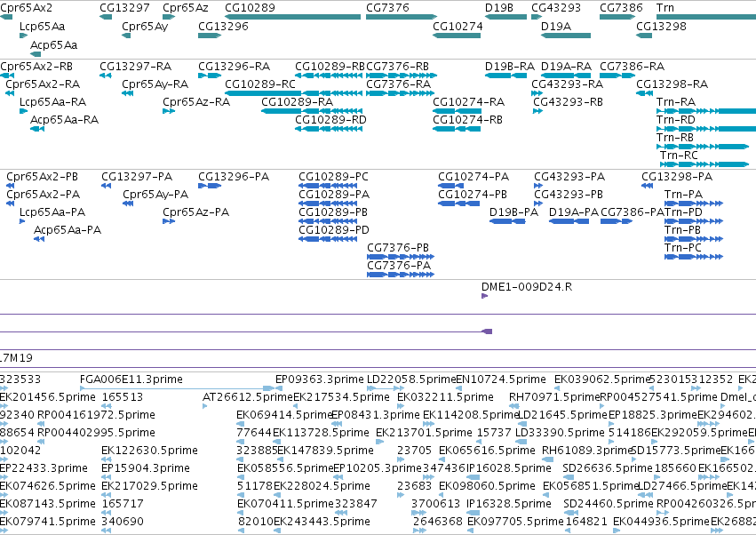
Task: Select protein CG10289-PC
Action: [334, 177]
